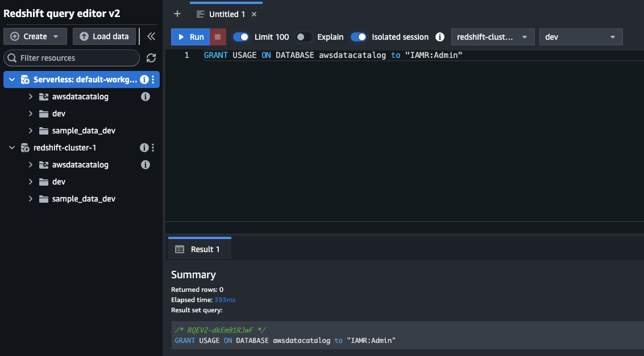This screenshot has width=644, height=356.
Task: Show info for Serverless default-workgroup
Action: coord(144,79)
